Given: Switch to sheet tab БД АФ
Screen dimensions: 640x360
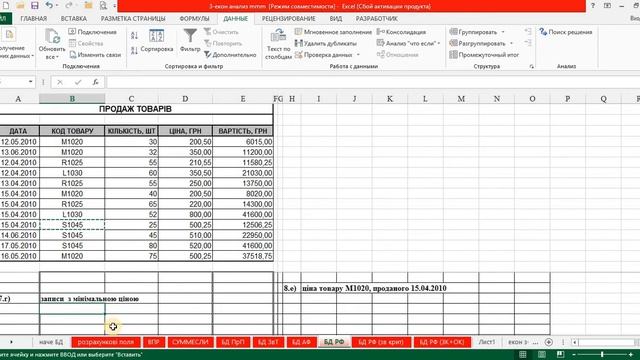Looking at the screenshot, I should tap(301, 342).
